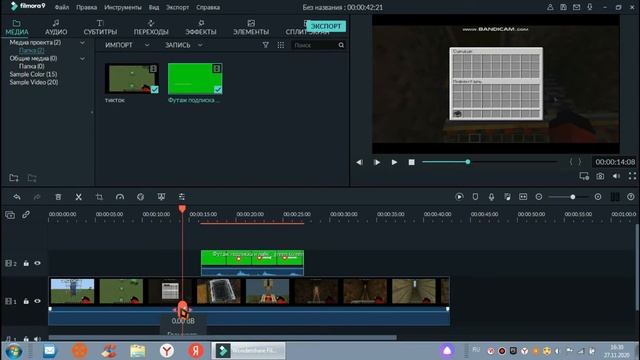
Task: Switch to the ПЕРЕХОДЫ tab
Action: pos(151,27)
